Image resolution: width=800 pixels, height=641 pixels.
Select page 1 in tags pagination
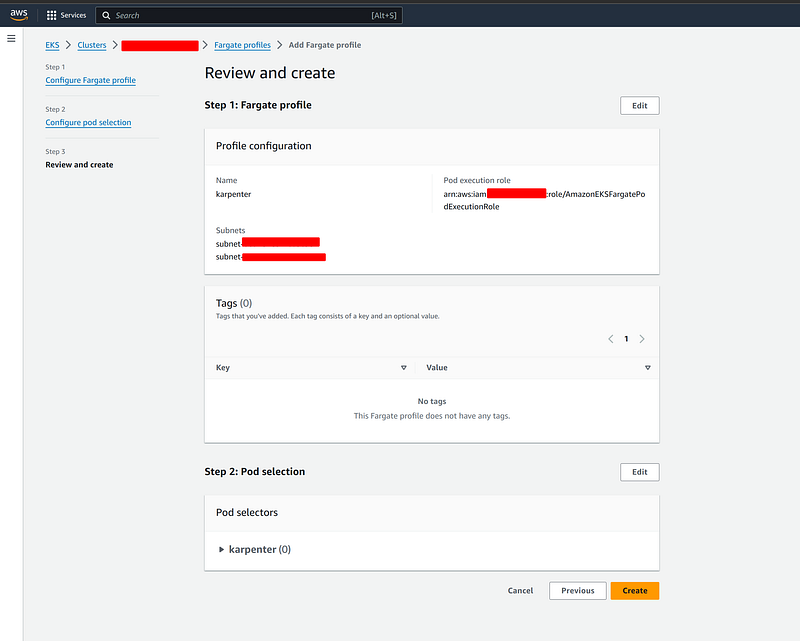pyautogui.click(x=627, y=339)
